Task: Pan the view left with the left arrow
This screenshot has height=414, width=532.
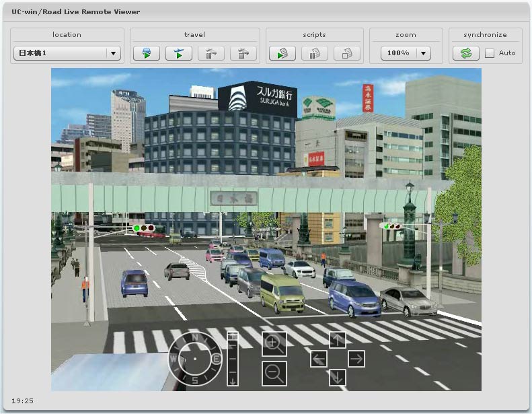Action: [x=319, y=359]
